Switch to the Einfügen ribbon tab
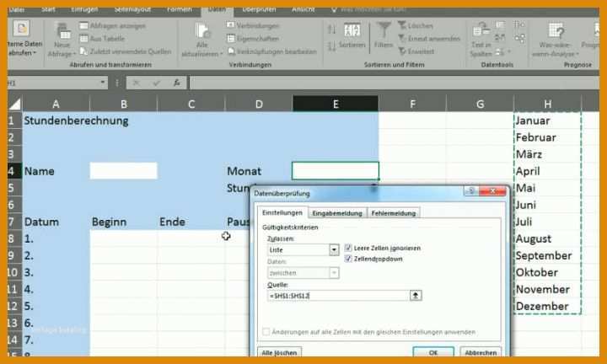Viewport: 607px width, 364px height. [x=84, y=9]
